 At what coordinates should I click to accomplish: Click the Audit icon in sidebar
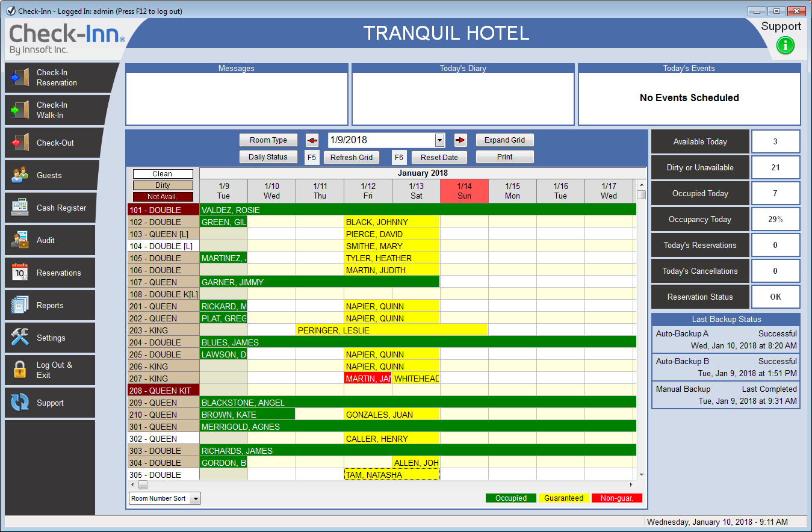tap(20, 240)
